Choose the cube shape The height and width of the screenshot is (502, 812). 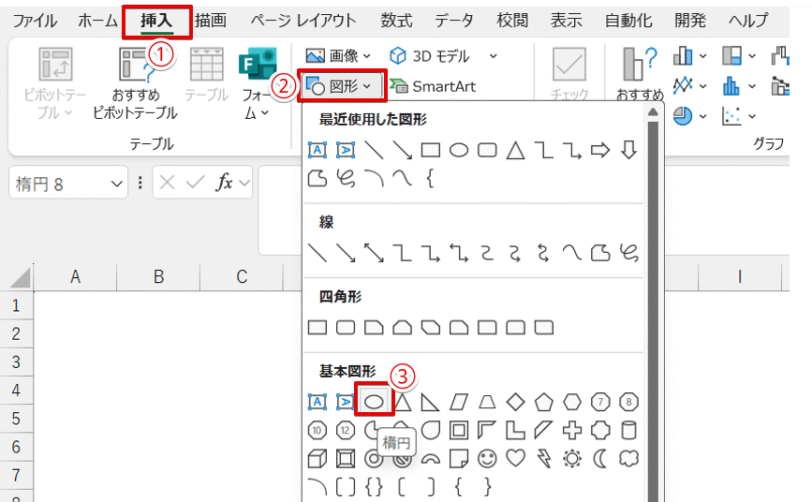click(317, 458)
